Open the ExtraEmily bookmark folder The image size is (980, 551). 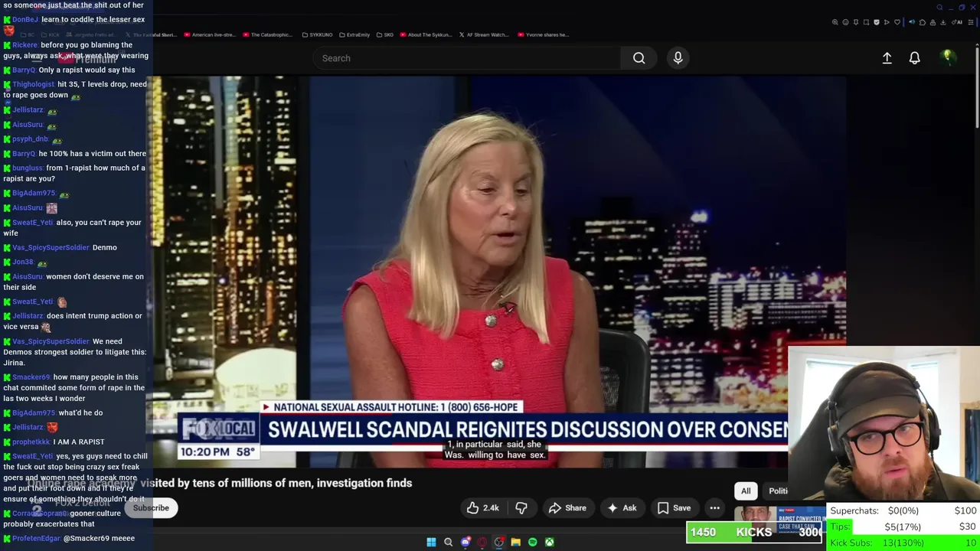coord(354,34)
